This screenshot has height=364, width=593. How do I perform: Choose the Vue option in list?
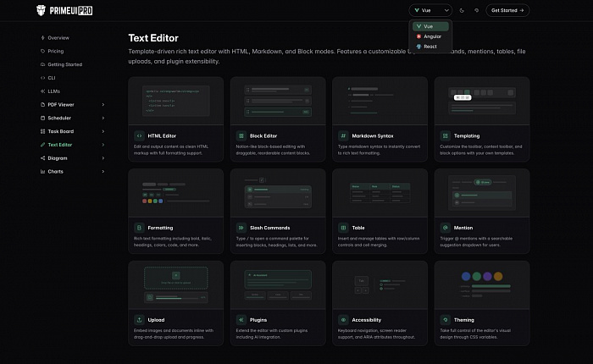pyautogui.click(x=430, y=26)
